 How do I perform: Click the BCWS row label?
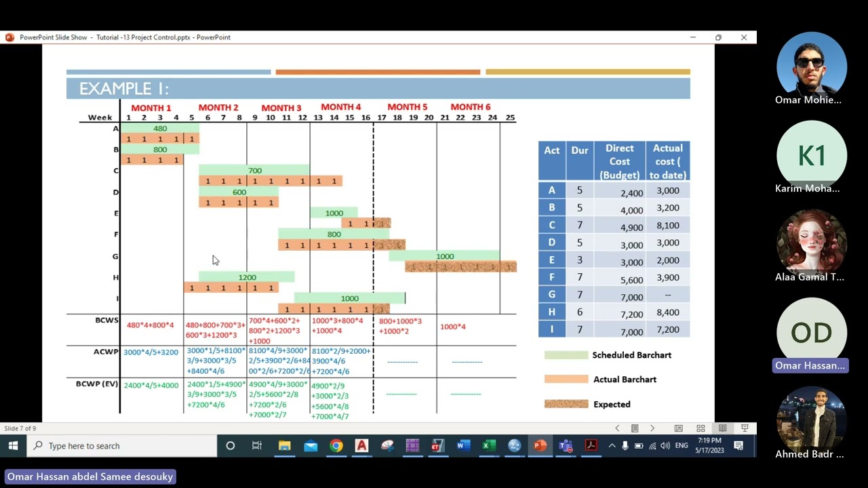[107, 320]
